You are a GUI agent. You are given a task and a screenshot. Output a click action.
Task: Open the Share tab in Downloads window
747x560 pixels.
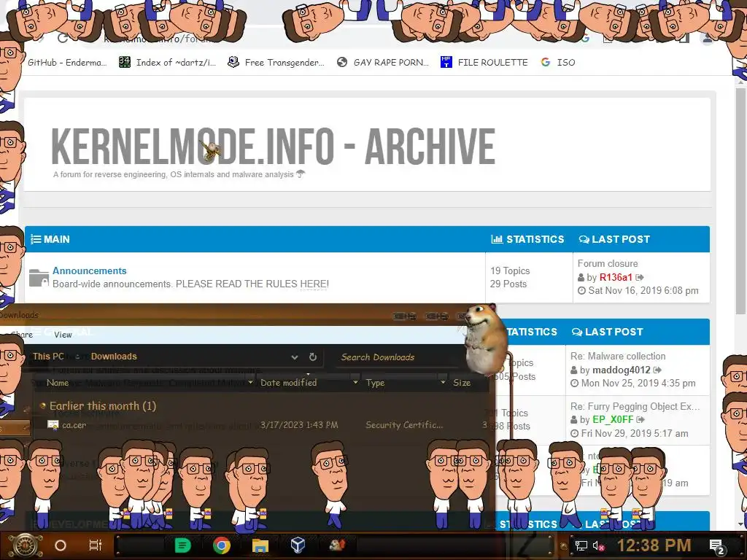[21, 335]
